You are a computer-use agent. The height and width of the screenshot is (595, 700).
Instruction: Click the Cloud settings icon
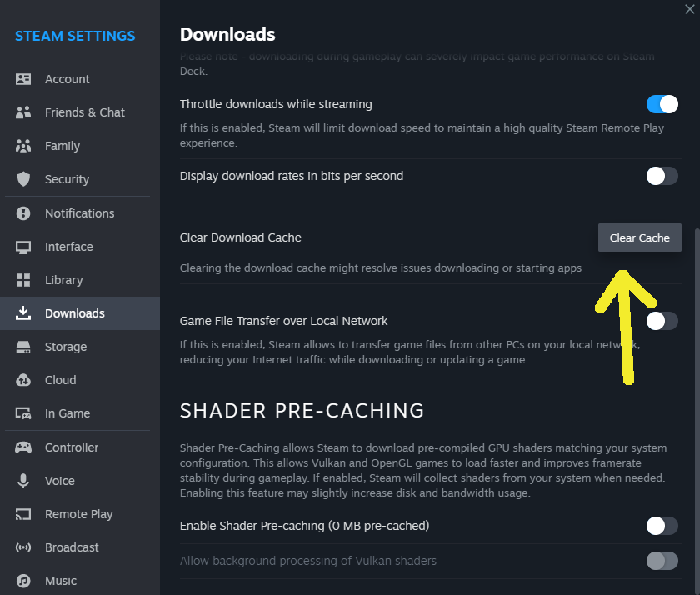coord(23,380)
